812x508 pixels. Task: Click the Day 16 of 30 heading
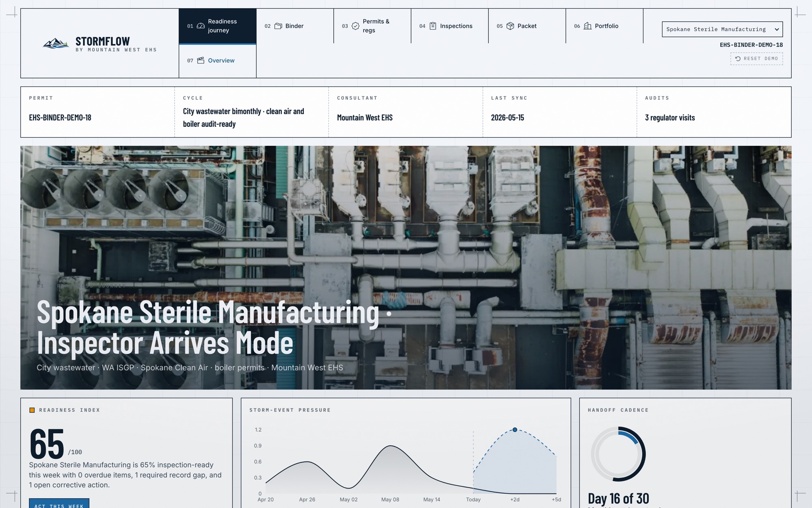pos(618,498)
